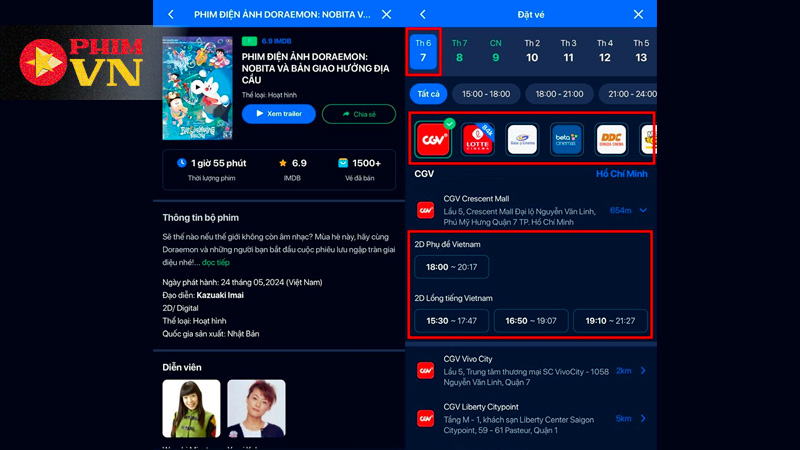Click the 2D Phụ đề Vietnam label
800x450 pixels.
tap(447, 244)
